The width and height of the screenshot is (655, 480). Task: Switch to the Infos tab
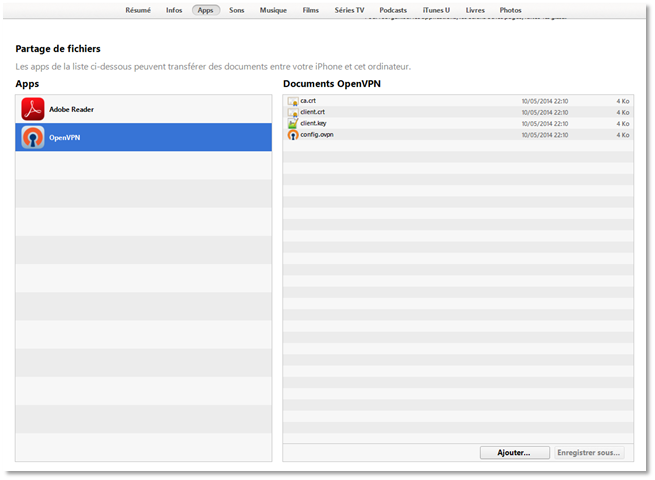tap(174, 10)
